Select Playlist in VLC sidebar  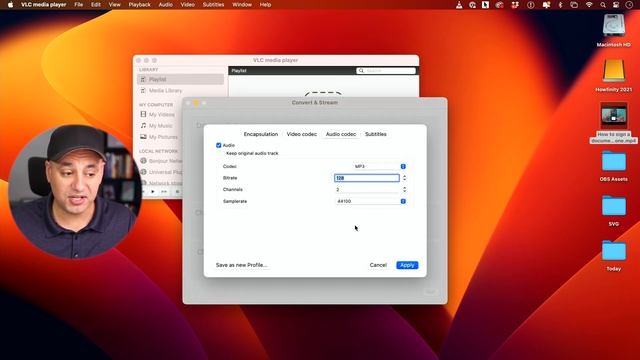point(180,79)
